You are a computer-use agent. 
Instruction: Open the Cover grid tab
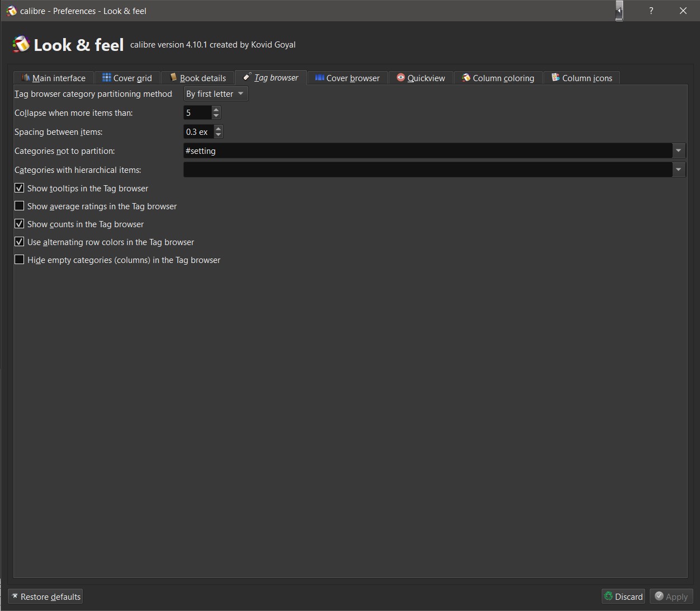(x=127, y=78)
